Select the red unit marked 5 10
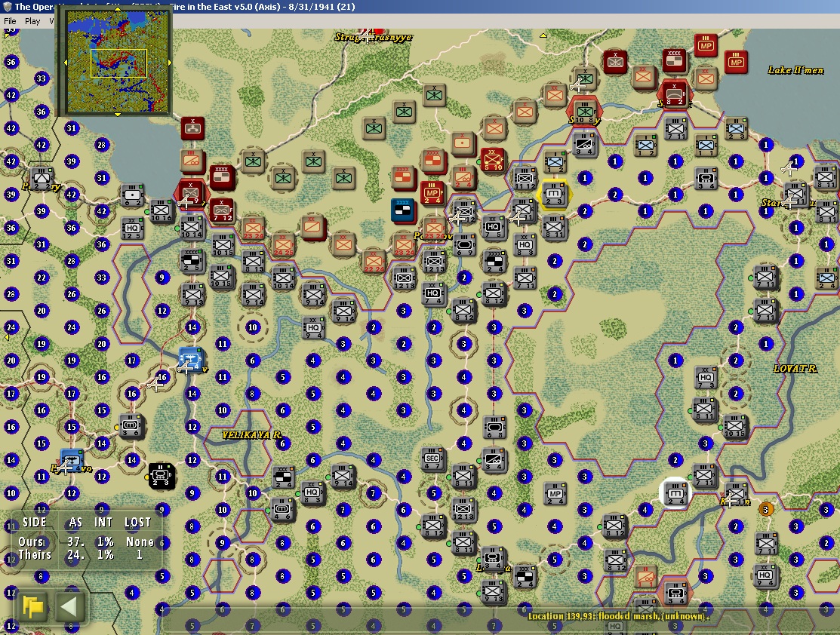 pos(493,160)
